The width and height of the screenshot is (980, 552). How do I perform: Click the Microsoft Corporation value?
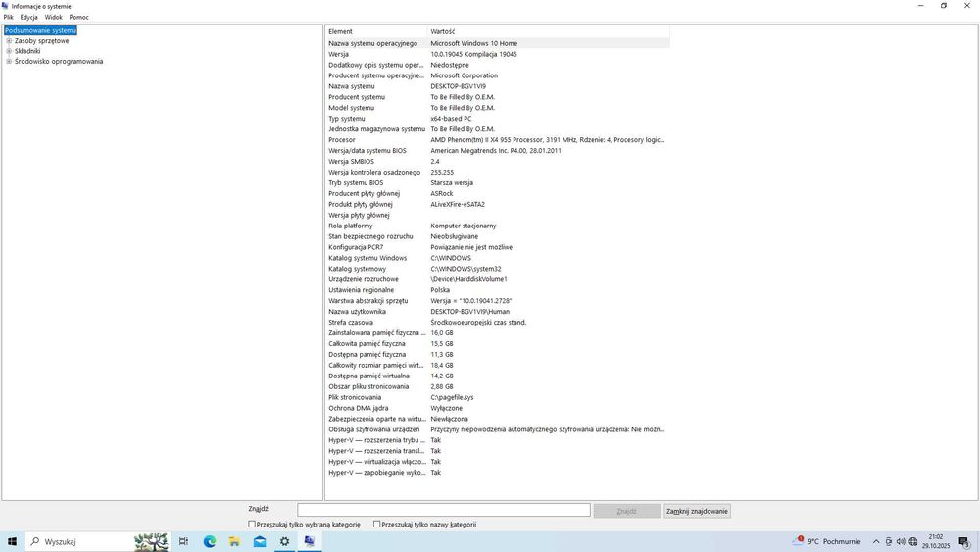(x=465, y=75)
